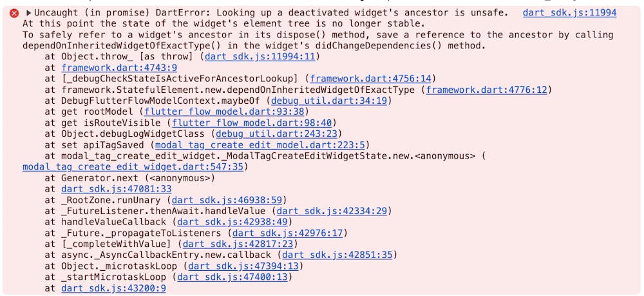Screen dimensions: 644x296
Task: Open the dart_sdk.js:11994:11 link
Action: (260, 56)
